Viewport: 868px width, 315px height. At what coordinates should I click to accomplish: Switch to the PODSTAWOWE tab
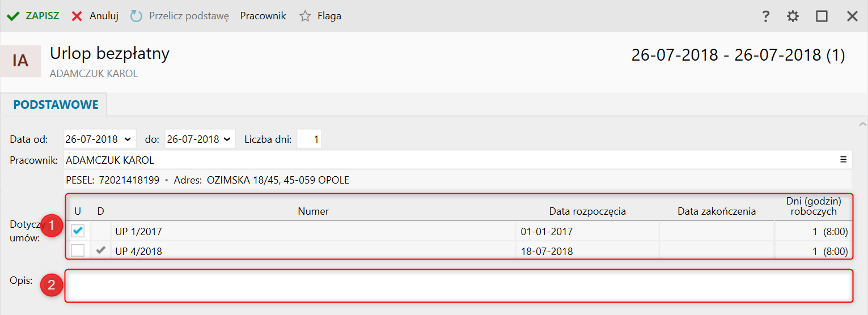tap(56, 105)
